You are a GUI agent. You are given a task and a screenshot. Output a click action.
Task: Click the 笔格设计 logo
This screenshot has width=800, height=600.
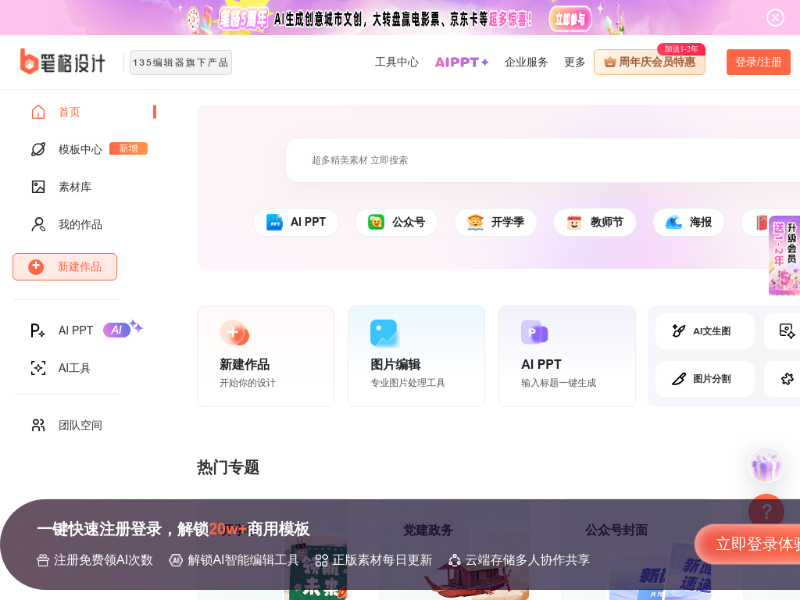pyautogui.click(x=62, y=62)
